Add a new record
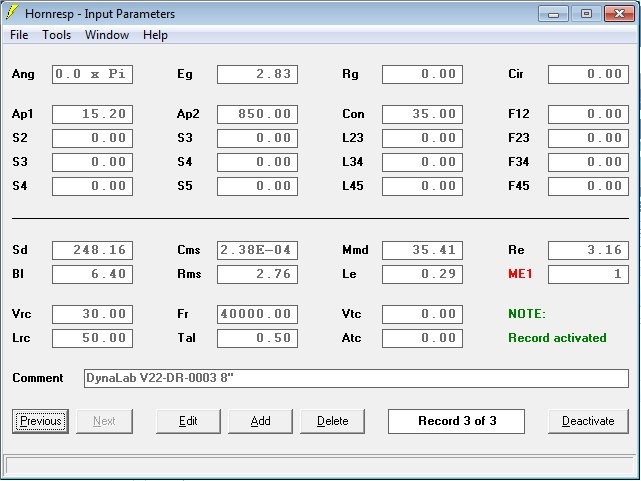 pos(260,421)
